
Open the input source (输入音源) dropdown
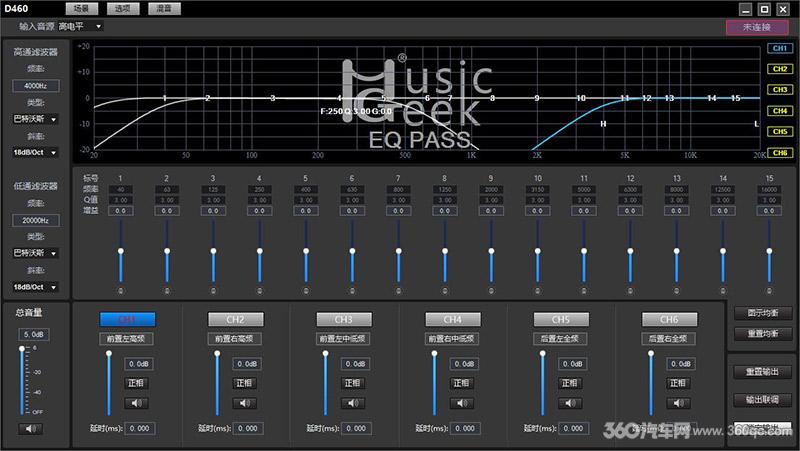(x=81, y=26)
